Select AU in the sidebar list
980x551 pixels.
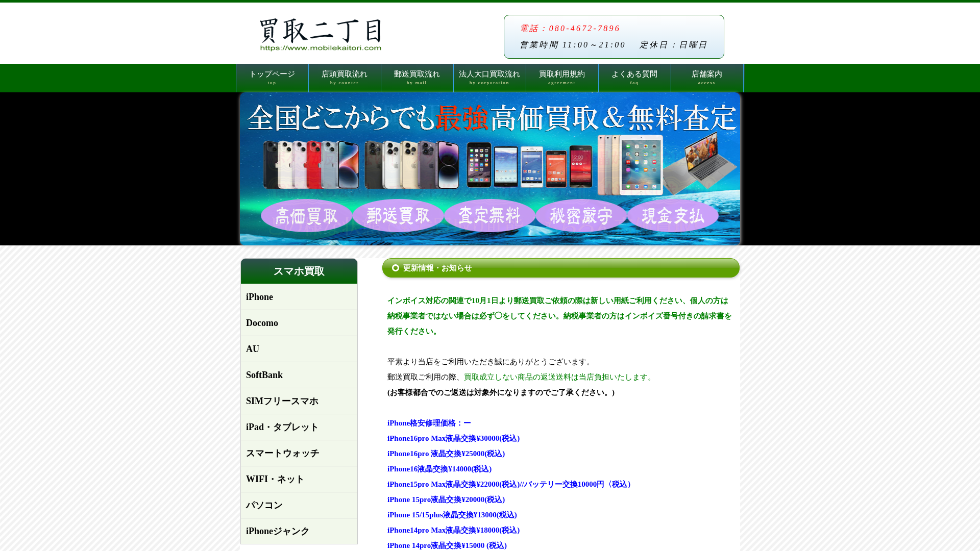299,349
